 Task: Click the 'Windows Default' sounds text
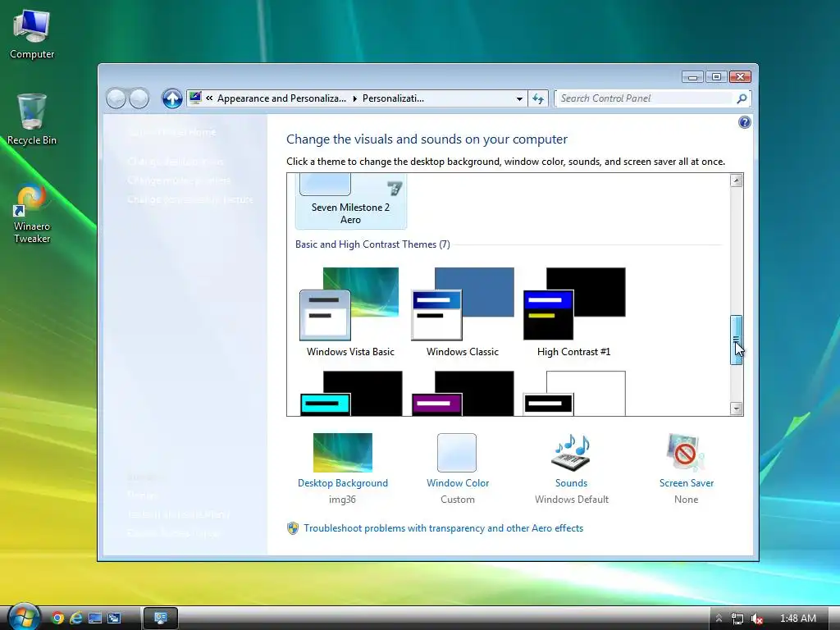(x=572, y=500)
